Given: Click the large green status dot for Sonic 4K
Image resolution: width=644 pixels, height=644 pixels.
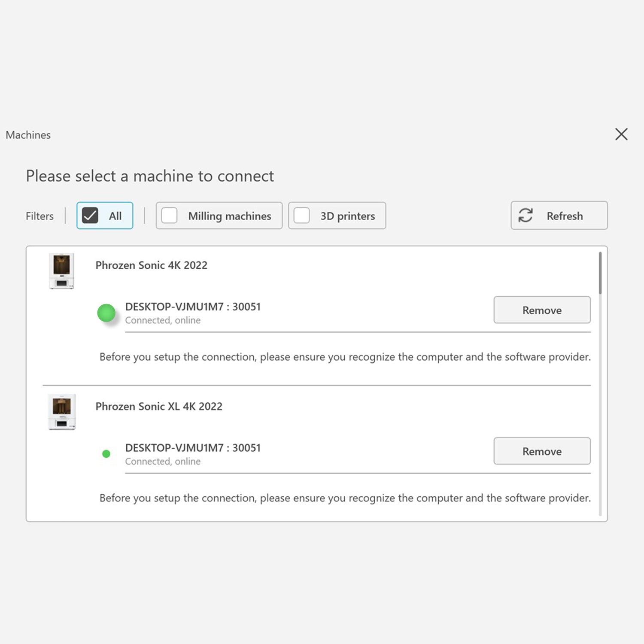Looking at the screenshot, I should (x=106, y=313).
